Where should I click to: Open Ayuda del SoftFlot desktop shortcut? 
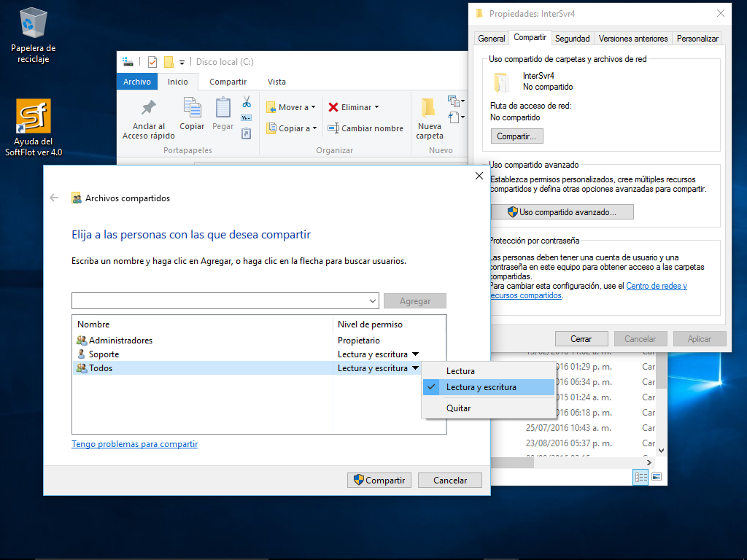(34, 117)
